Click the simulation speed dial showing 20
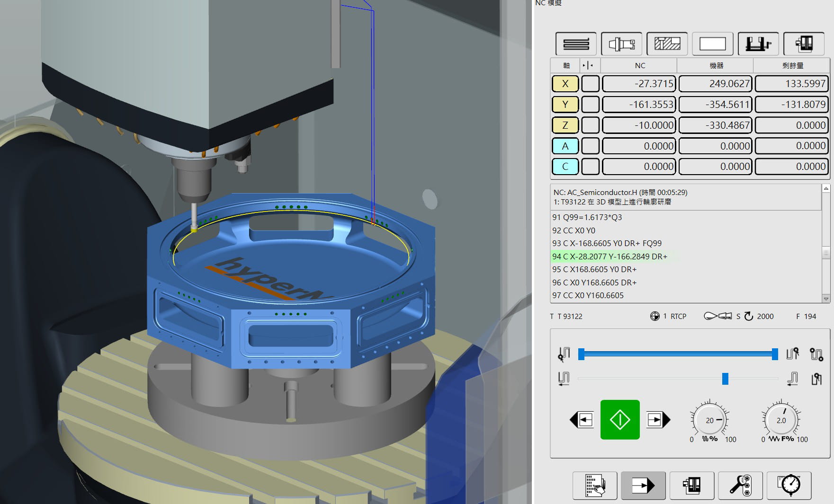 pyautogui.click(x=709, y=420)
